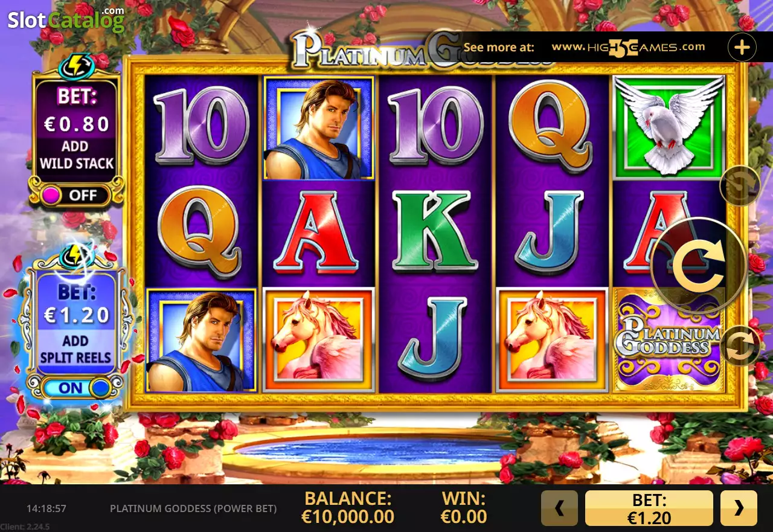Click the white dove symbol
Image resolution: width=773 pixels, height=532 pixels.
(x=669, y=127)
